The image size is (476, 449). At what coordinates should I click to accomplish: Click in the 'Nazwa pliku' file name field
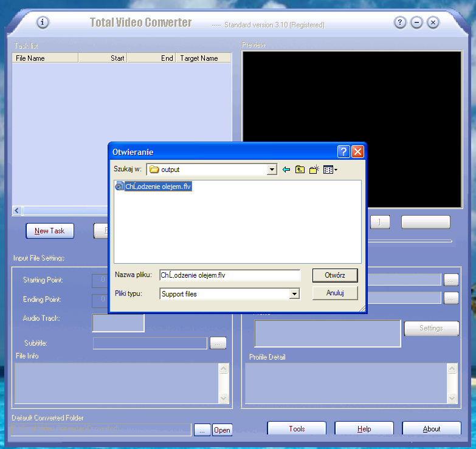(230, 275)
